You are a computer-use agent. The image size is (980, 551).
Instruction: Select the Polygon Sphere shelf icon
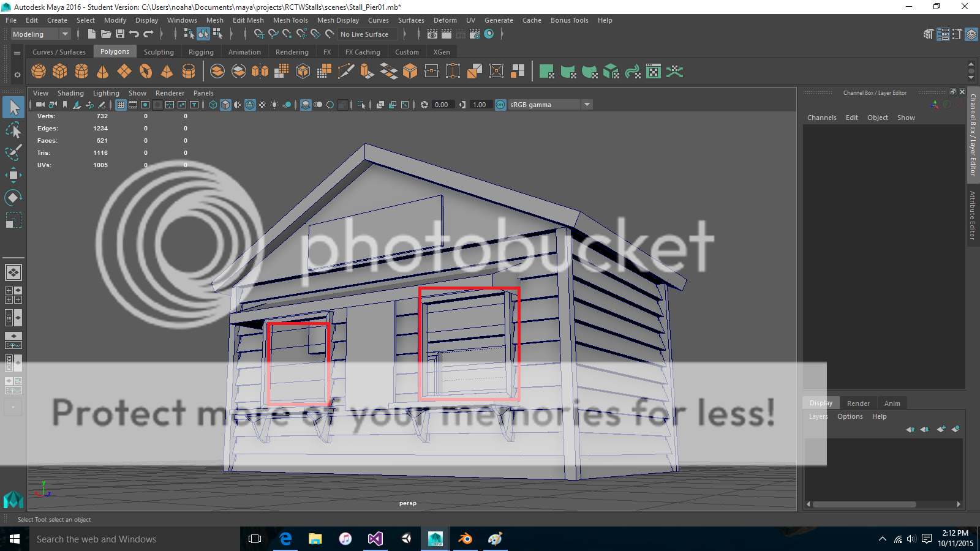(39, 72)
